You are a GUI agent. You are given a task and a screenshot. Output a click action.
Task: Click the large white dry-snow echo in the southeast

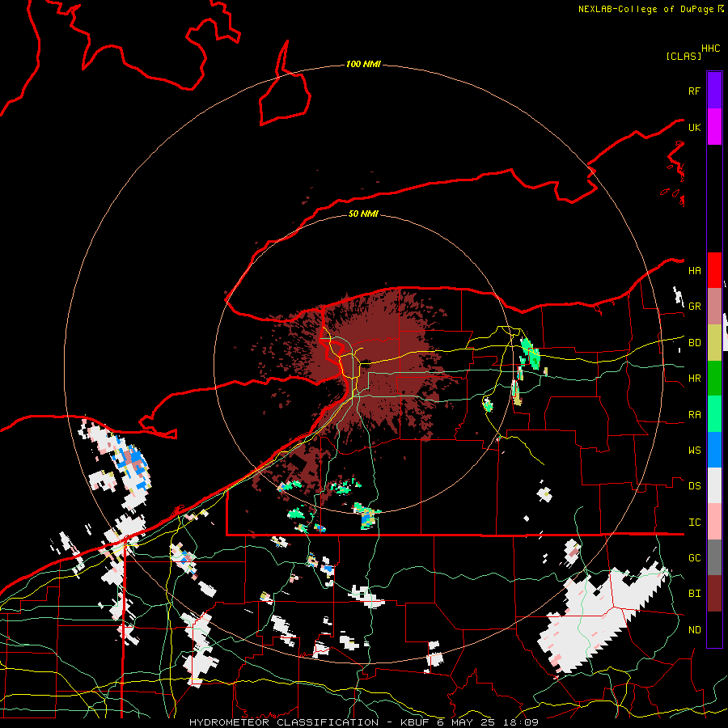[599, 620]
